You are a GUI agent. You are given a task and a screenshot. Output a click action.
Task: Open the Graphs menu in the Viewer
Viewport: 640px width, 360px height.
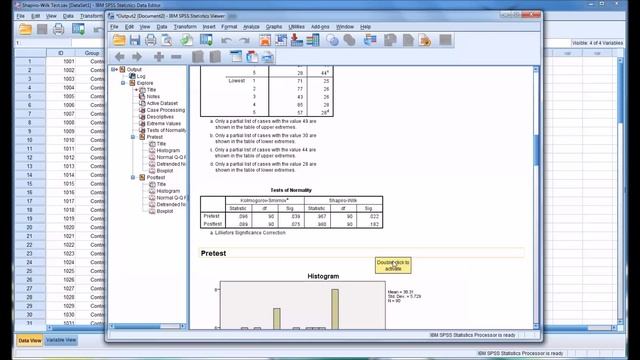click(x=274, y=27)
